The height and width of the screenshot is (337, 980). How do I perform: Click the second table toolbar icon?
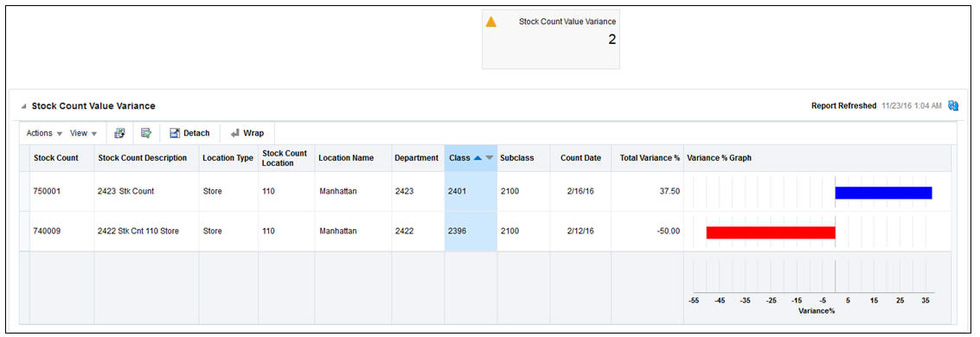point(146,133)
